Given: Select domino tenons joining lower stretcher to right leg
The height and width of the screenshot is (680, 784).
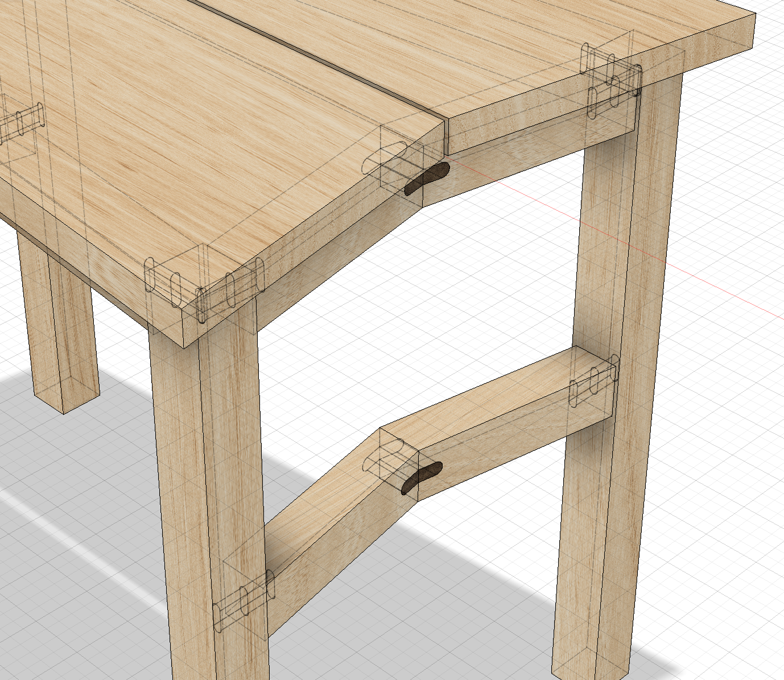Looking at the screenshot, I should [594, 380].
